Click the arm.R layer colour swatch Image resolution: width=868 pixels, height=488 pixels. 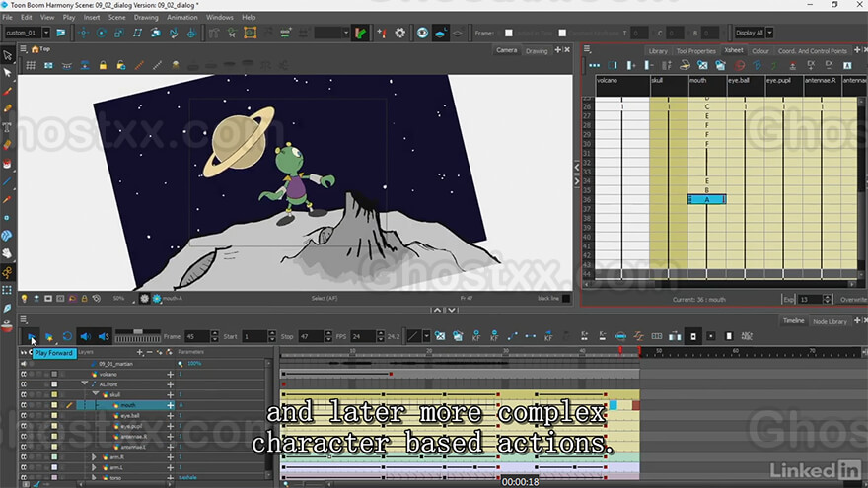pos(54,457)
